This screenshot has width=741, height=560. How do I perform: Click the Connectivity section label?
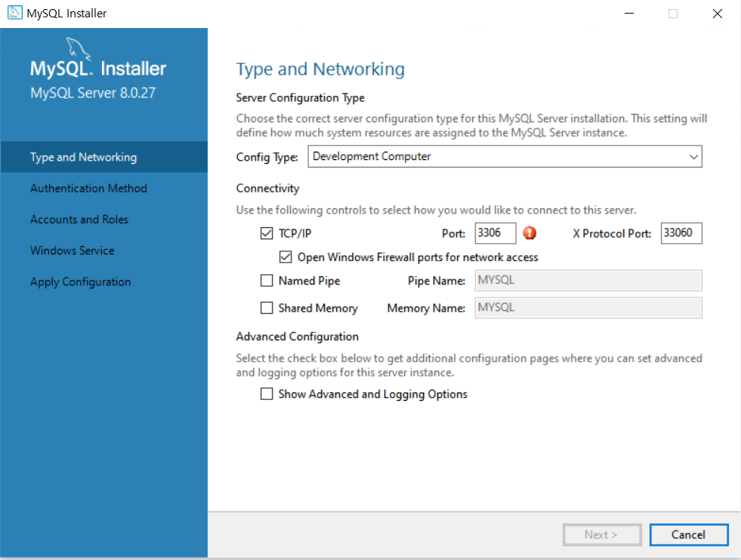point(267,189)
